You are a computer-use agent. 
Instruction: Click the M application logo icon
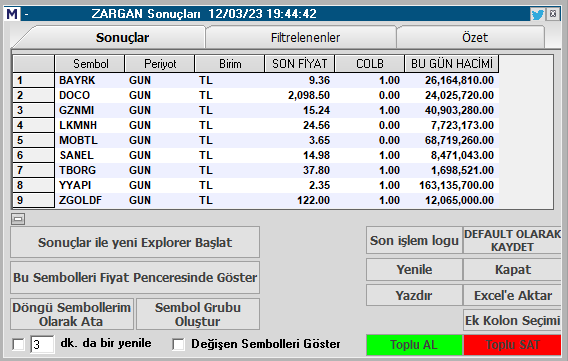click(12, 14)
